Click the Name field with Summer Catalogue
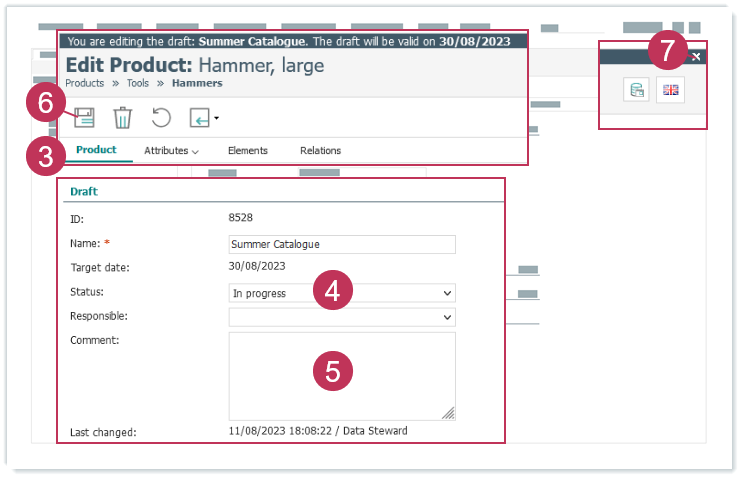This screenshot has height=479, width=742. (341, 244)
